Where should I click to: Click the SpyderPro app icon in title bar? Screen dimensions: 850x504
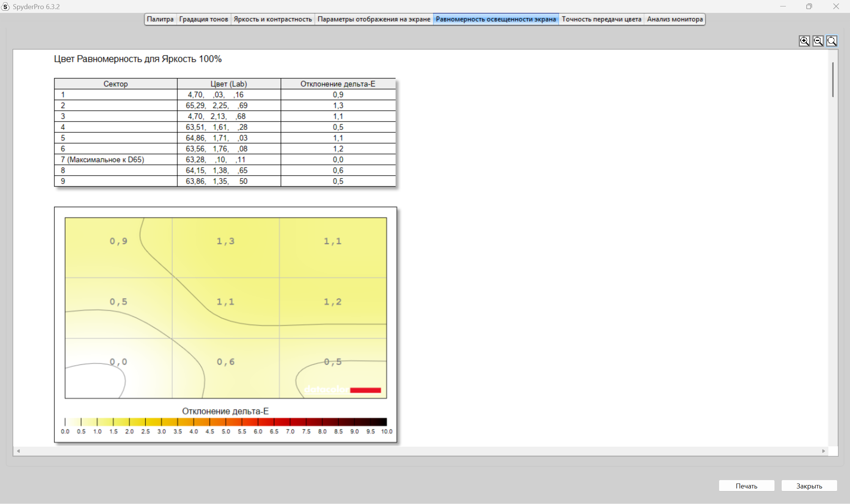point(5,6)
